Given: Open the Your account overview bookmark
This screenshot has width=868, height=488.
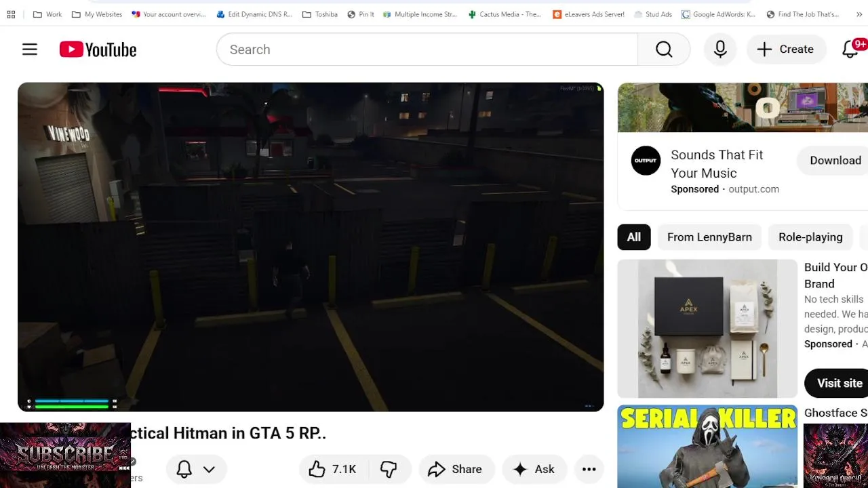Looking at the screenshot, I should (169, 14).
